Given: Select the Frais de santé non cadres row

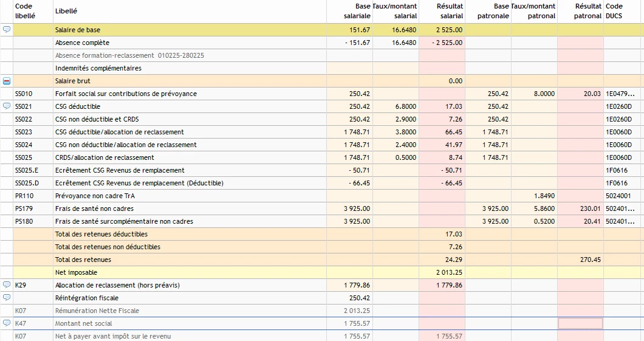Looking at the screenshot, I should [322, 208].
